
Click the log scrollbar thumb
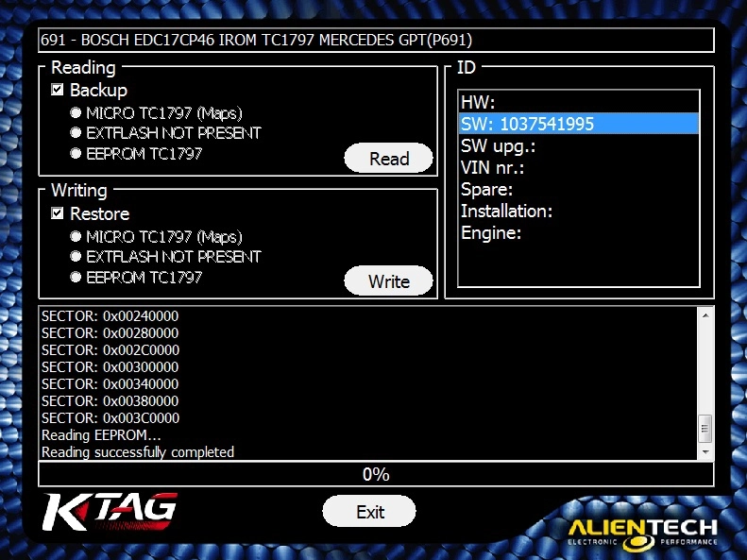click(705, 429)
